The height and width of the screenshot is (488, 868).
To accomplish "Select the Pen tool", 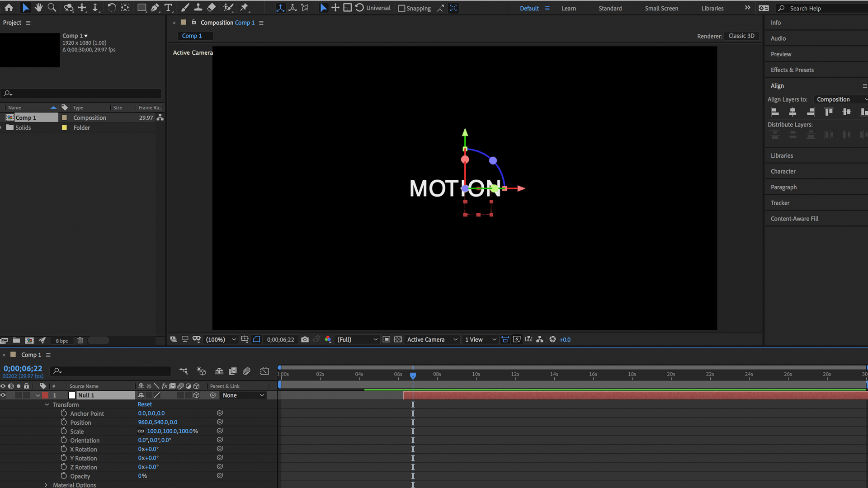I will tap(155, 8).
